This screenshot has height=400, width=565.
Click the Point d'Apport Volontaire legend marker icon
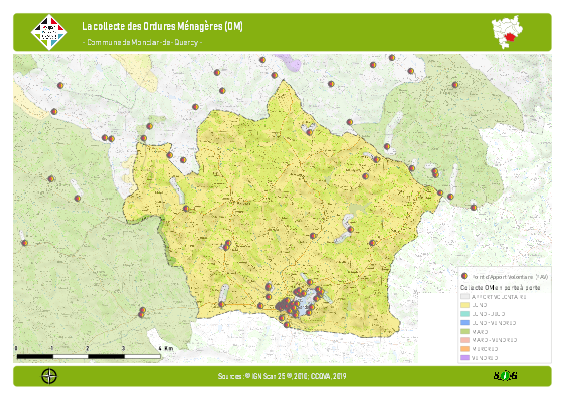point(464,276)
